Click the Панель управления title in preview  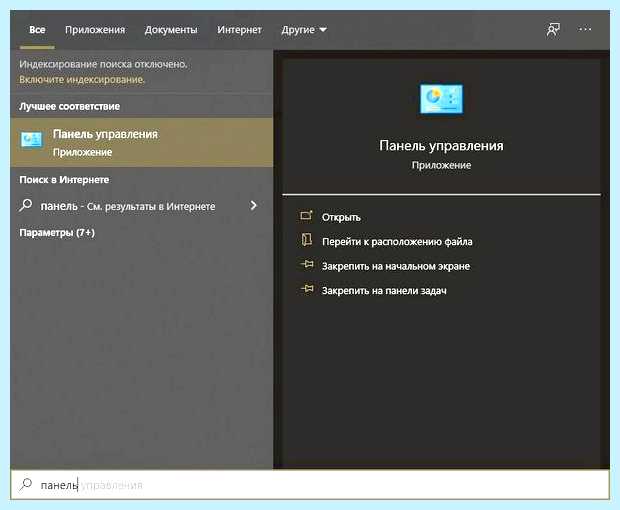click(441, 146)
